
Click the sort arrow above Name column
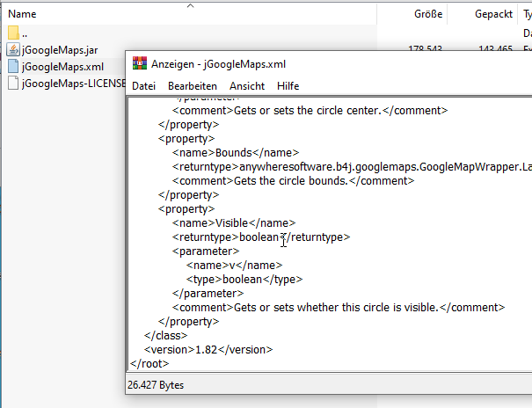click(x=189, y=5)
